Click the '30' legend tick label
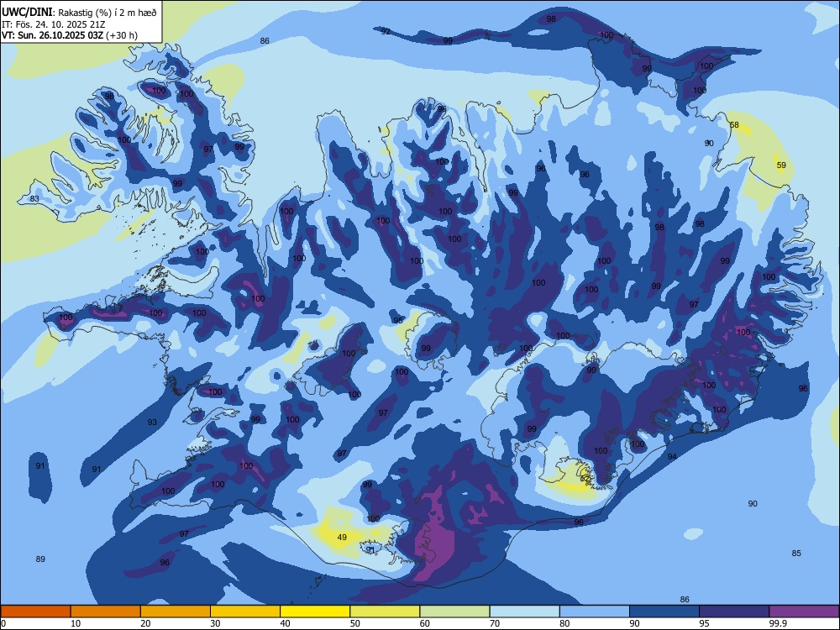The image size is (840, 630). tap(215, 623)
